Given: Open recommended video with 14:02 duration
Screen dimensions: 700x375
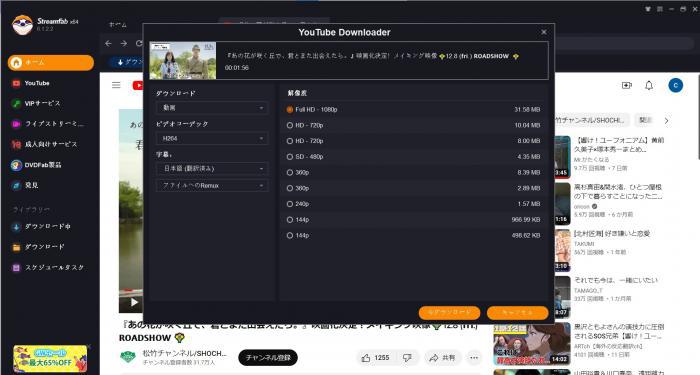Looking at the screenshot, I should pos(532,344).
